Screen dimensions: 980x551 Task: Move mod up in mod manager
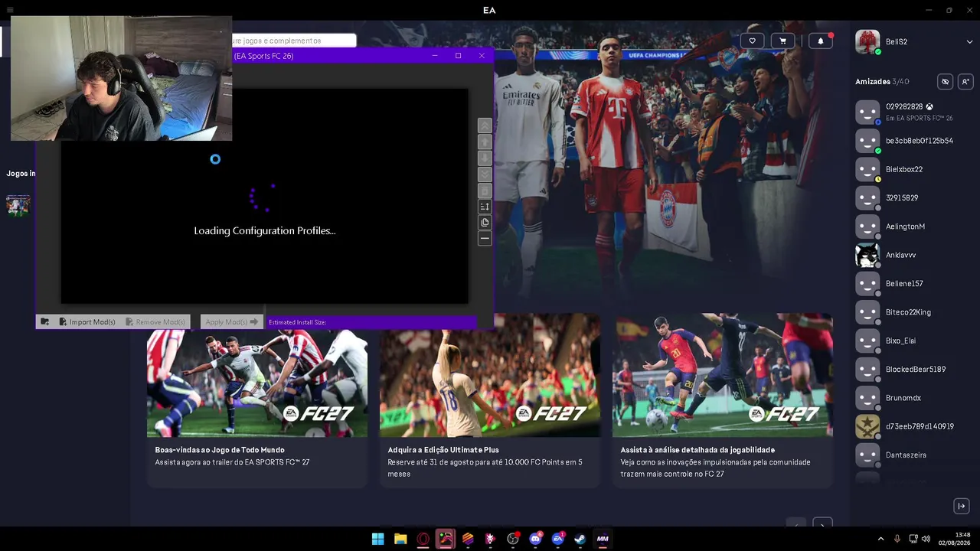[485, 142]
